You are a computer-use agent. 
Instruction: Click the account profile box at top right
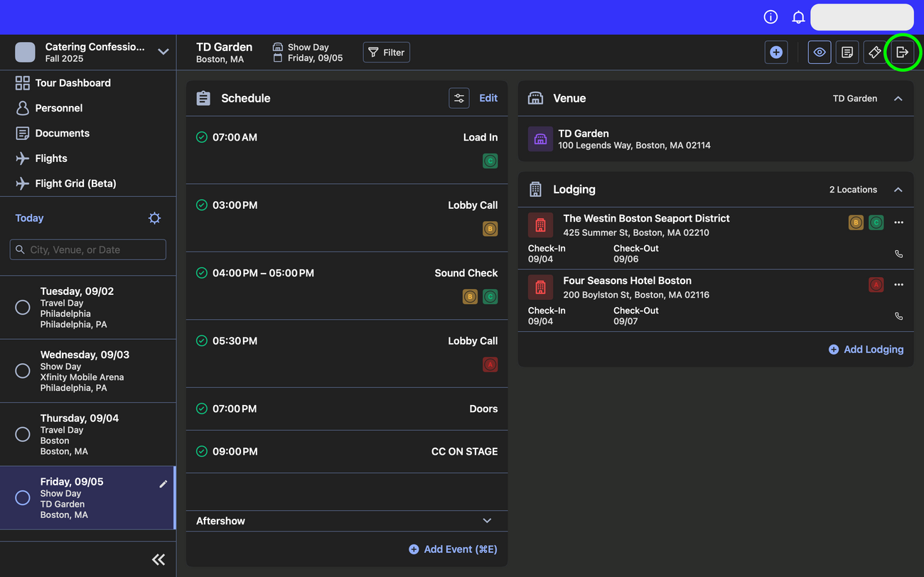pos(862,17)
